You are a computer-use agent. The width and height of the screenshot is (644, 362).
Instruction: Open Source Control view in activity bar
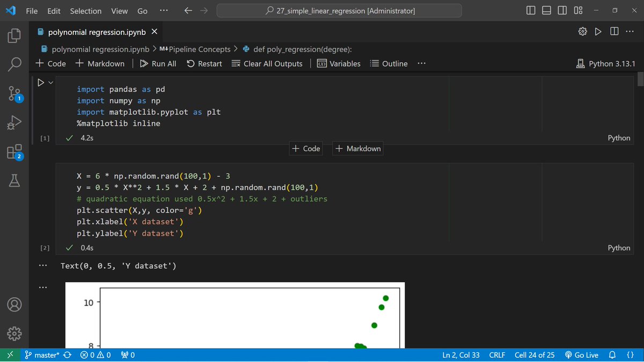(14, 94)
